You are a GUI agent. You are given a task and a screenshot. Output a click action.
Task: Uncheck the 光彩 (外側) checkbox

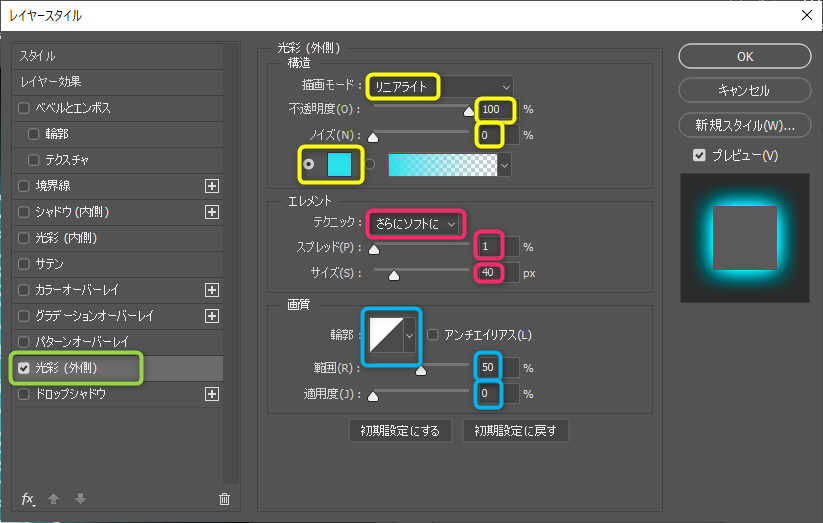(x=24, y=368)
